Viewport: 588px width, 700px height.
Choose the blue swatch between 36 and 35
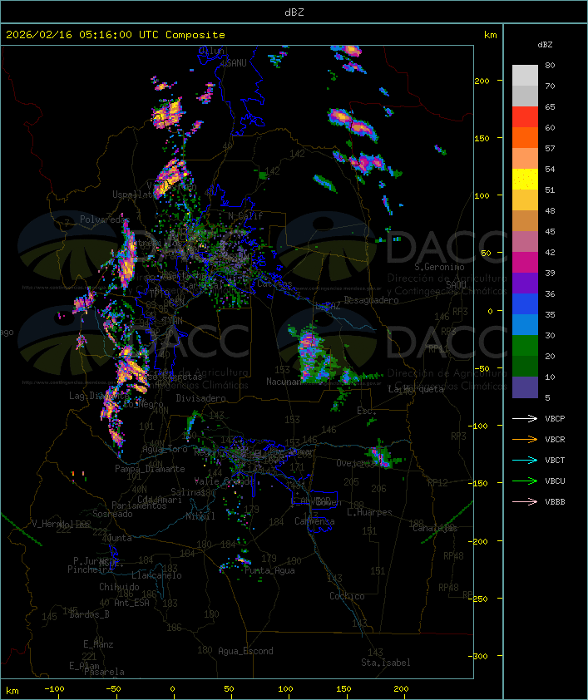525,304
